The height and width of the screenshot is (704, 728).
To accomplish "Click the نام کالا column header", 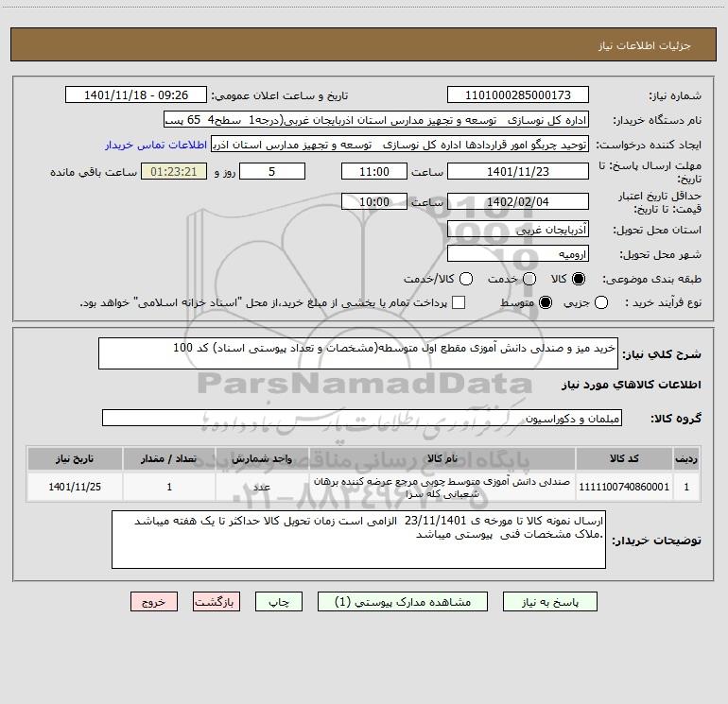I will 442,458.
